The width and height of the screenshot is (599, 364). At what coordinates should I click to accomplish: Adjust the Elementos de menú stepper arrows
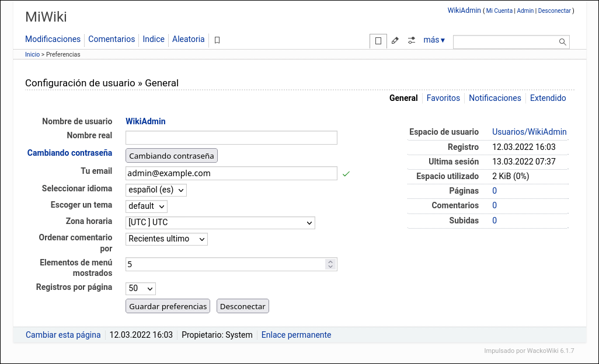point(330,264)
